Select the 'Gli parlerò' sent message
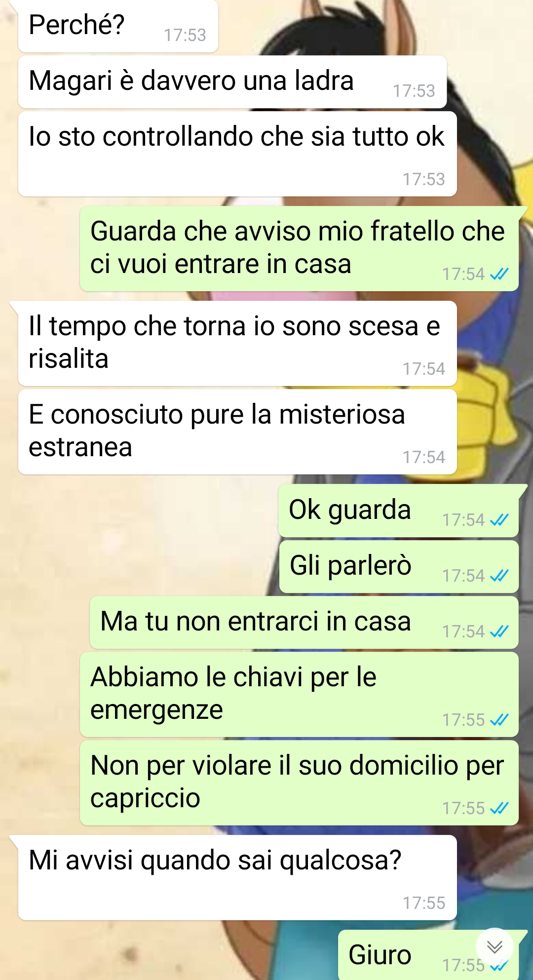533x980 pixels. (x=399, y=567)
